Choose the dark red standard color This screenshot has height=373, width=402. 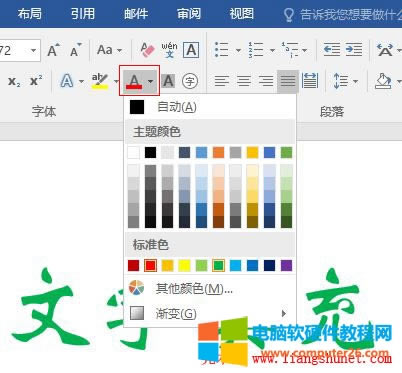pyautogui.click(x=133, y=266)
